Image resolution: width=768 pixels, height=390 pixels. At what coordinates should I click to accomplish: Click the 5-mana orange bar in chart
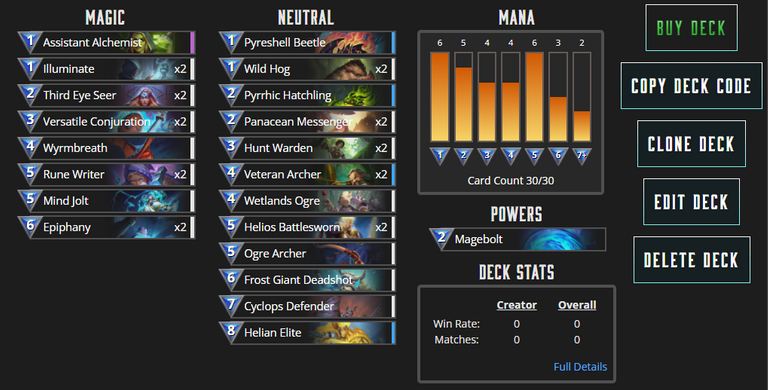pos(534,97)
